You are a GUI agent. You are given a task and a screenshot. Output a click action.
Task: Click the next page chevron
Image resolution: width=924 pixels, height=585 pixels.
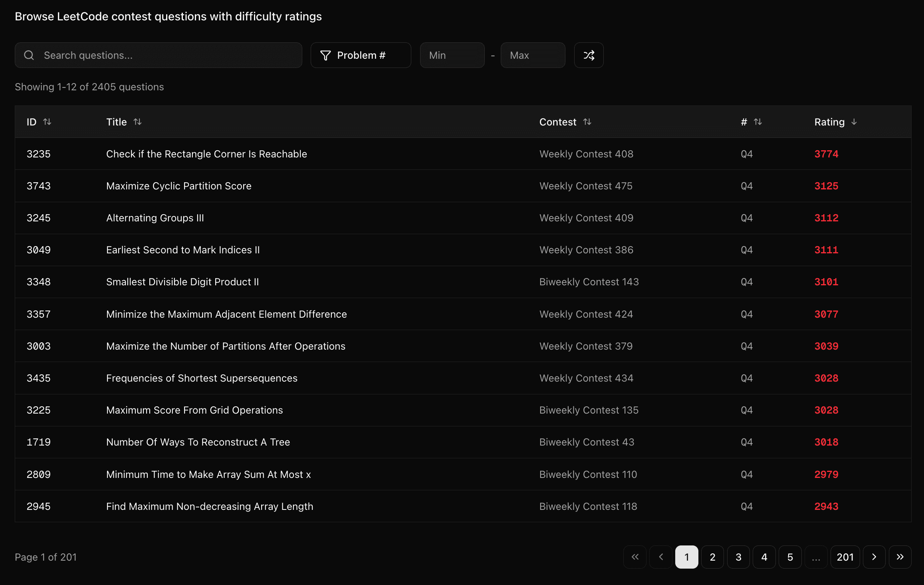(874, 557)
